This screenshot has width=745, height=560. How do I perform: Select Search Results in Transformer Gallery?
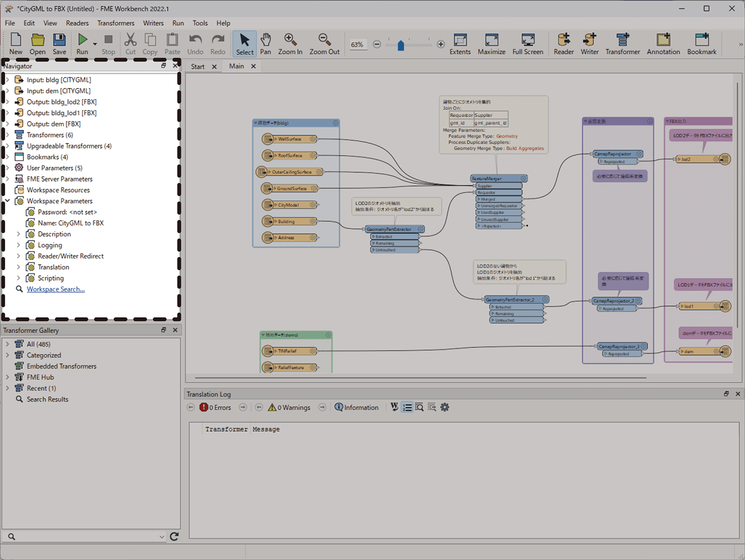[x=47, y=399]
